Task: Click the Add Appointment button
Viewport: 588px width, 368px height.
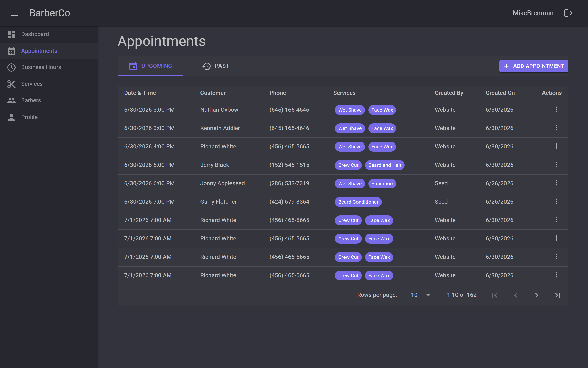Action: [x=533, y=66]
